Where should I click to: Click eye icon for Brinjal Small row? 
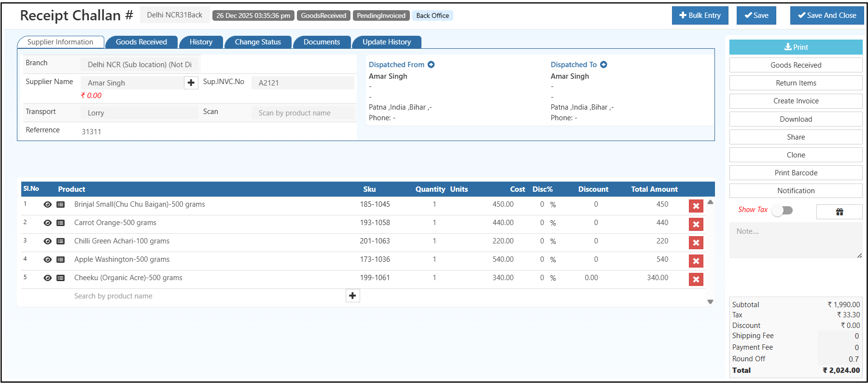click(47, 205)
